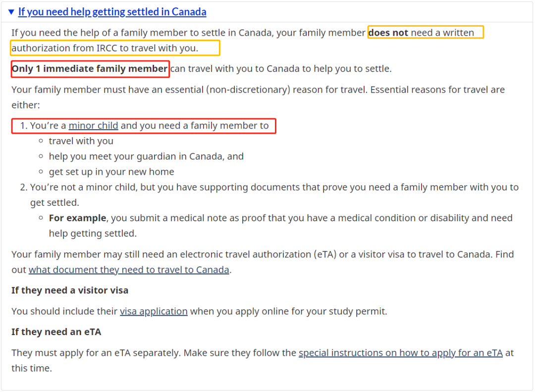This screenshot has height=392, width=535.
Task: Open the 'visa application' link
Action: 154,311
